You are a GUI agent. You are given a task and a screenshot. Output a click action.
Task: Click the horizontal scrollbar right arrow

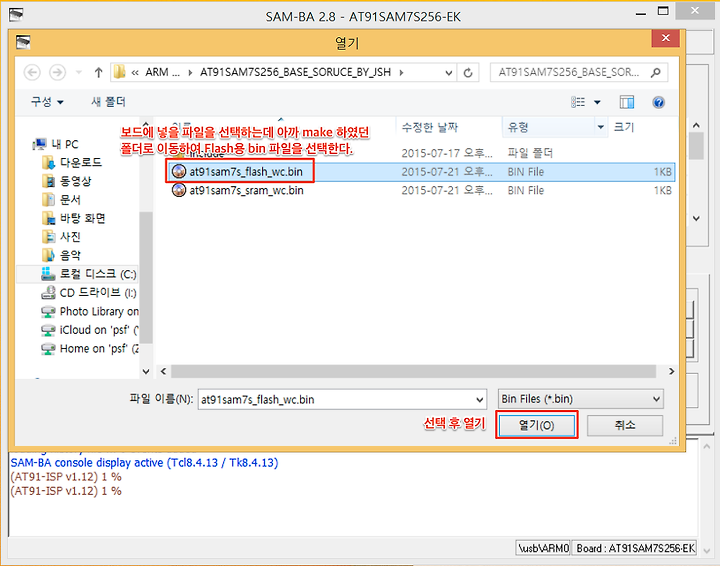[x=671, y=371]
